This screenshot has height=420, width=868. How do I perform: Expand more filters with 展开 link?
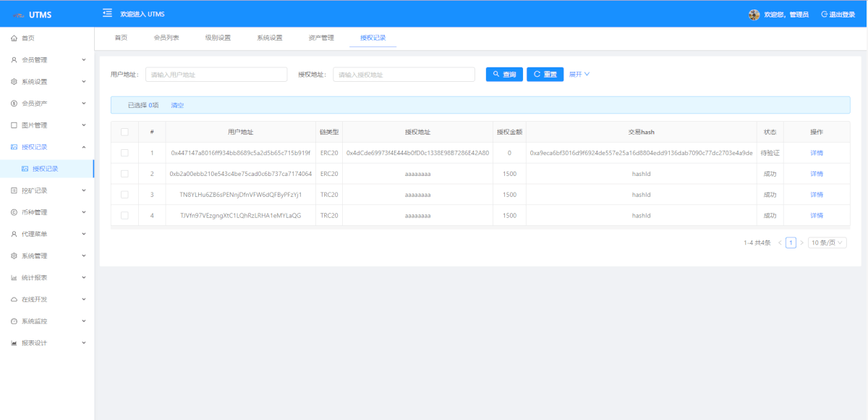click(x=579, y=74)
